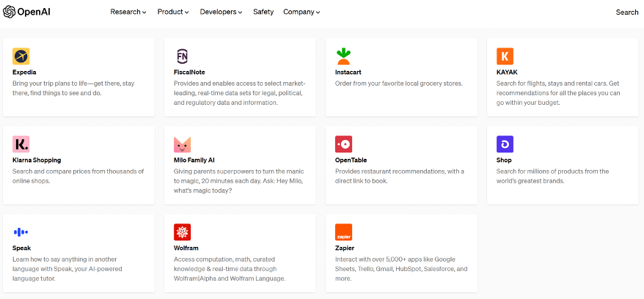This screenshot has height=299, width=644.
Task: Click text 'Interact with over 5,000+ apps'
Action: pos(376,259)
